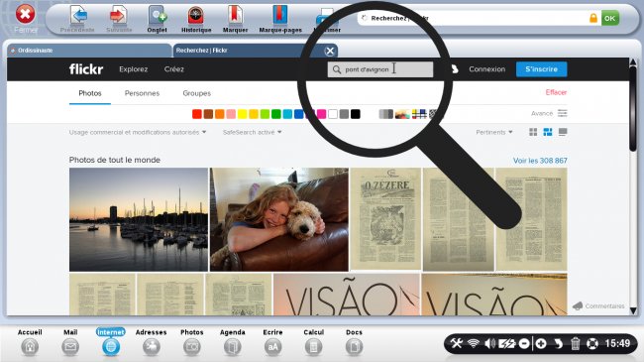This screenshot has width=644, height=362.
Task: Open the Créez menu on Flickr
Action: click(x=173, y=69)
